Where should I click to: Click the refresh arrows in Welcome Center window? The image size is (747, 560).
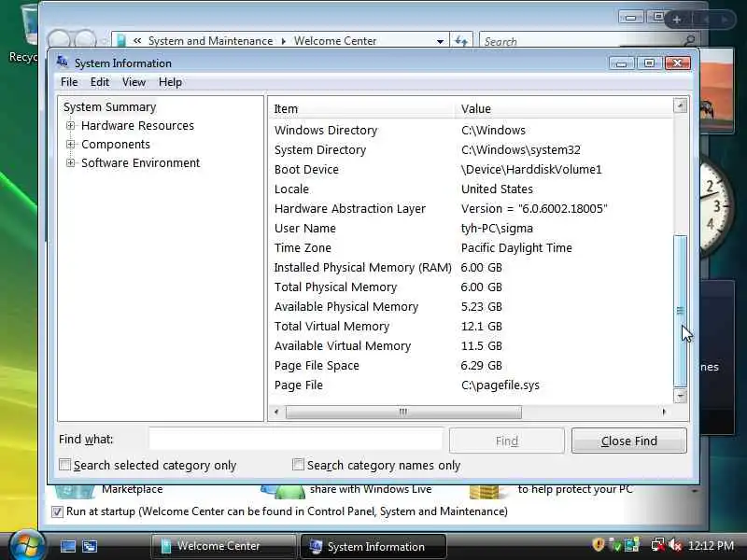coord(461,41)
